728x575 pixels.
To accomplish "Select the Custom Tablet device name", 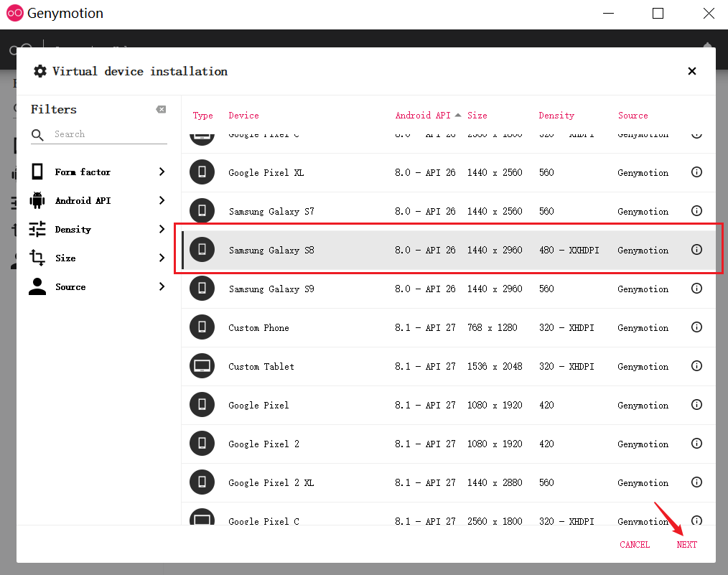I will tap(261, 366).
